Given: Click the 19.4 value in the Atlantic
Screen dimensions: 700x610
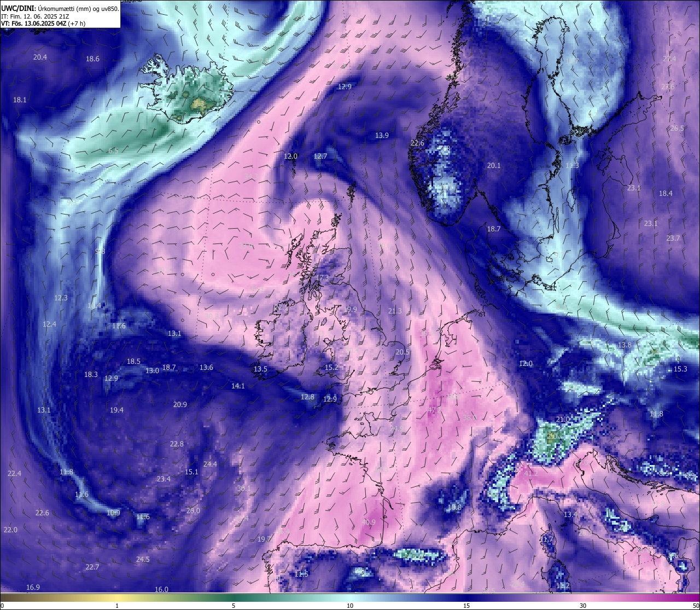Looking at the screenshot, I should click(x=116, y=410).
